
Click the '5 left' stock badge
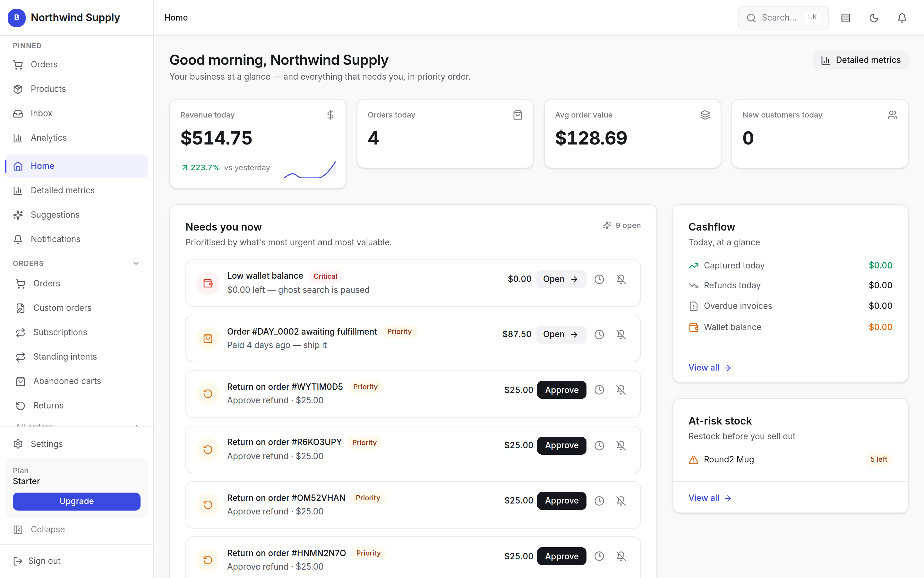[x=878, y=460]
